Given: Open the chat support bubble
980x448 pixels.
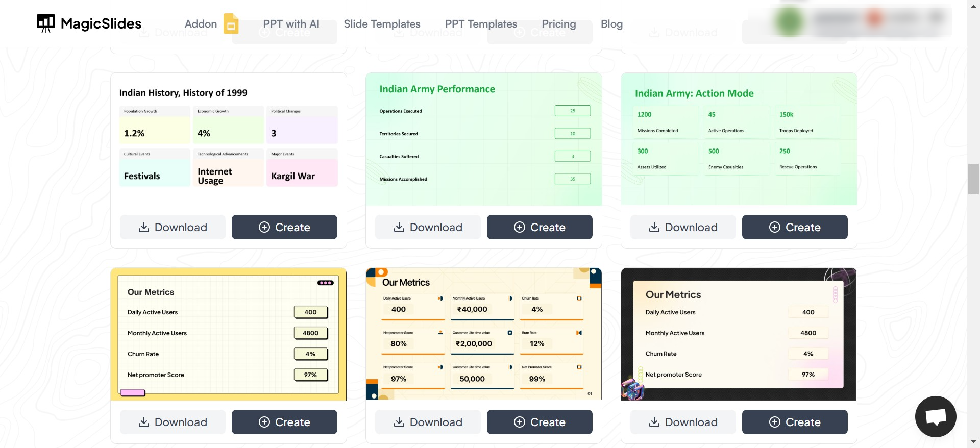Looking at the screenshot, I should [936, 416].
